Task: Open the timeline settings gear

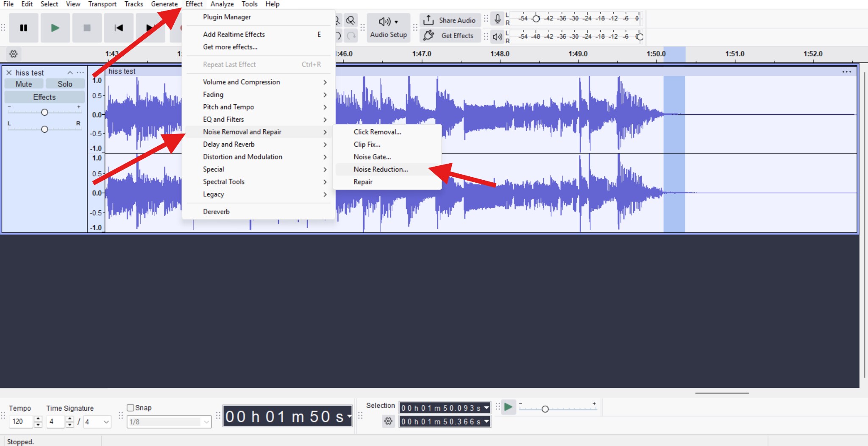Action: [13, 54]
